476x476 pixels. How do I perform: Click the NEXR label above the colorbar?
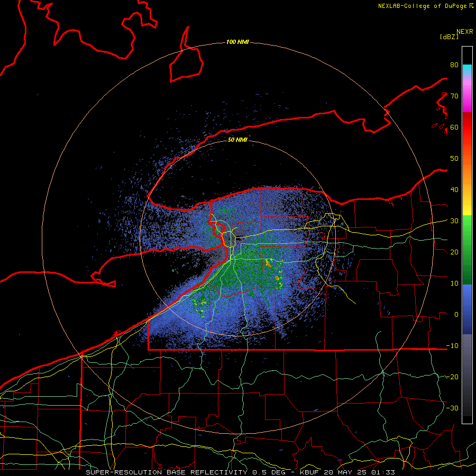(465, 32)
